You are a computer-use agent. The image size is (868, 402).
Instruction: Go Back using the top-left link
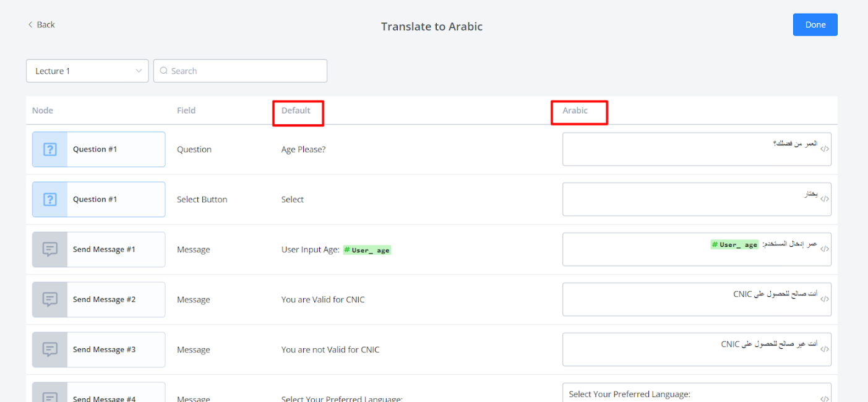[41, 25]
